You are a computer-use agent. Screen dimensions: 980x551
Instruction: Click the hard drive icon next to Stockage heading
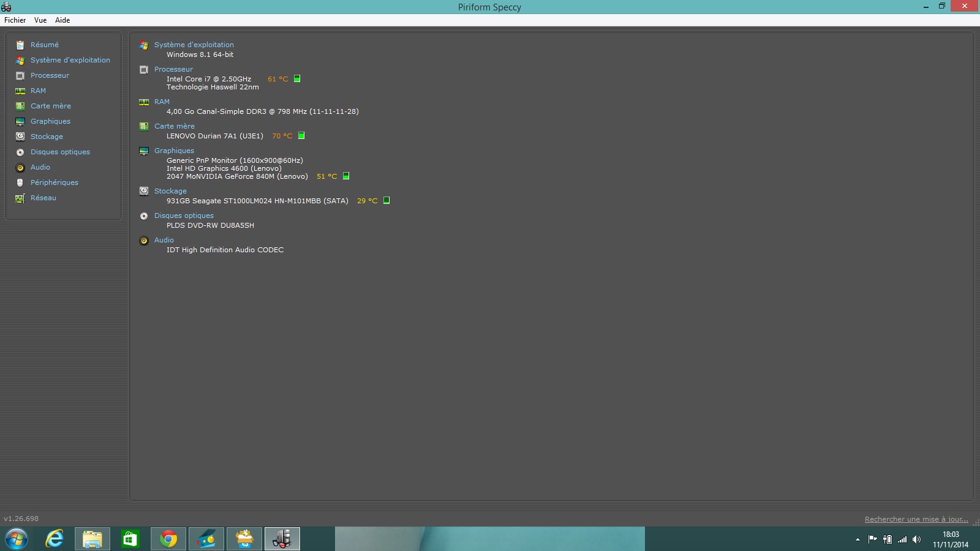coord(144,191)
